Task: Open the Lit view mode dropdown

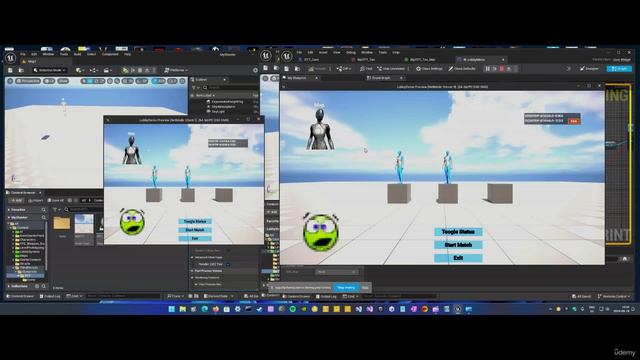Action: point(49,81)
